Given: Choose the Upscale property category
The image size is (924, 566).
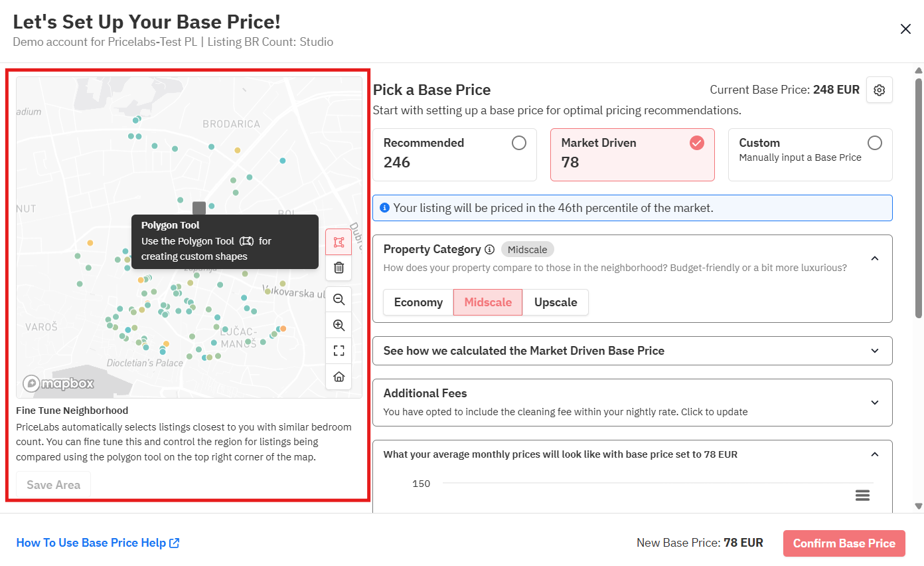Looking at the screenshot, I should click(x=556, y=302).
